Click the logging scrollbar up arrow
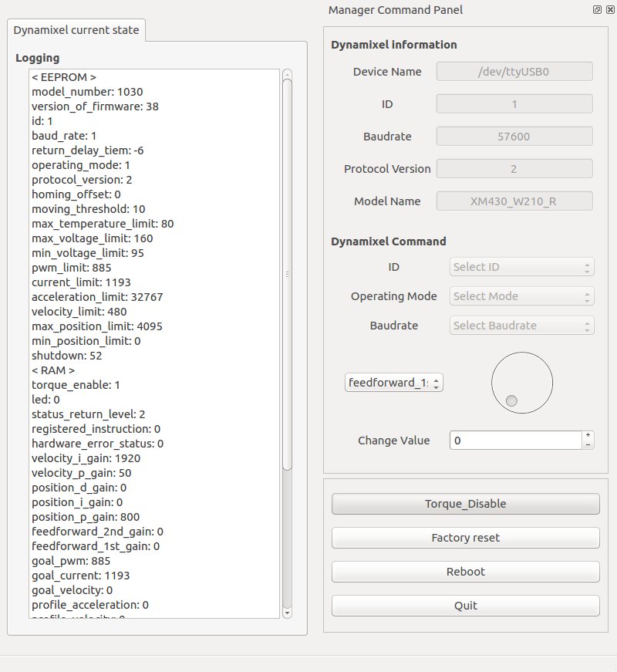Viewport: 617px width, 672px height. pos(287,74)
